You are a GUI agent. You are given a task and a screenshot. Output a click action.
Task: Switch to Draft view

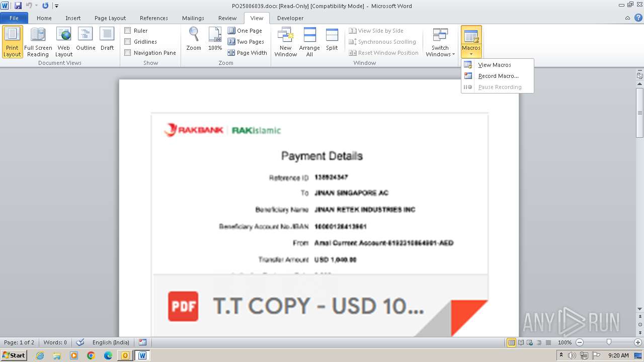click(x=107, y=39)
